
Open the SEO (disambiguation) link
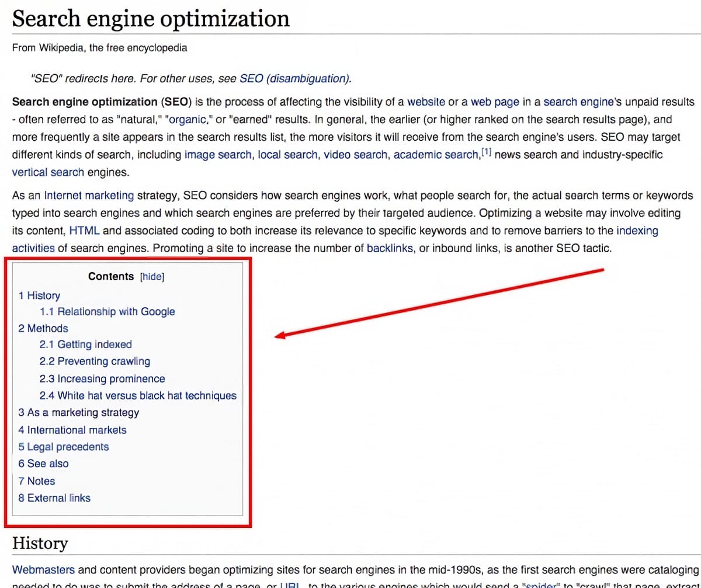pos(294,79)
